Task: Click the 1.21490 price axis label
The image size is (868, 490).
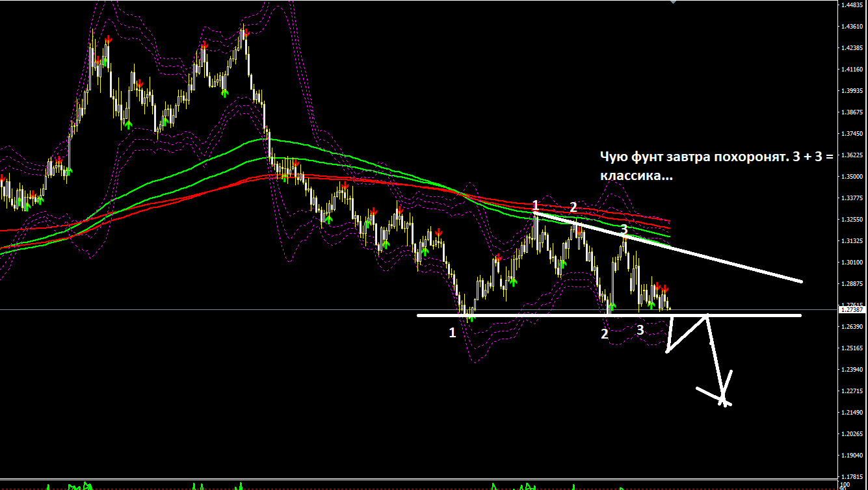Action: pos(852,413)
